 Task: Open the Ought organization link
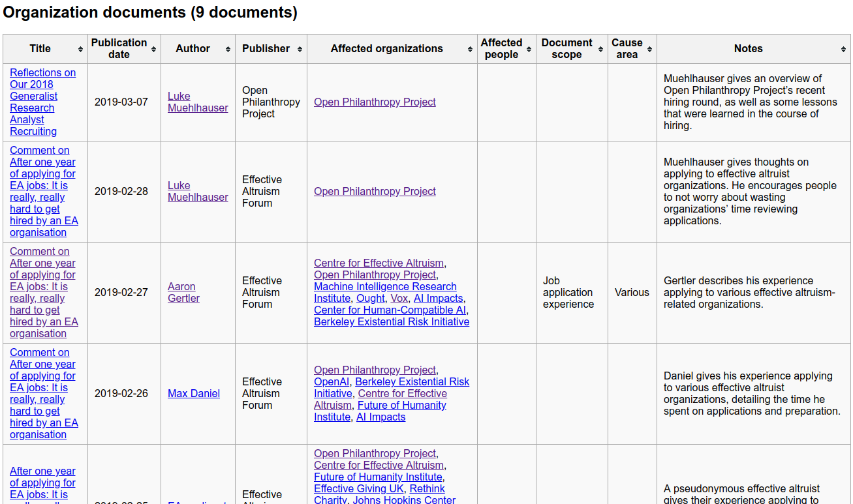(x=370, y=298)
